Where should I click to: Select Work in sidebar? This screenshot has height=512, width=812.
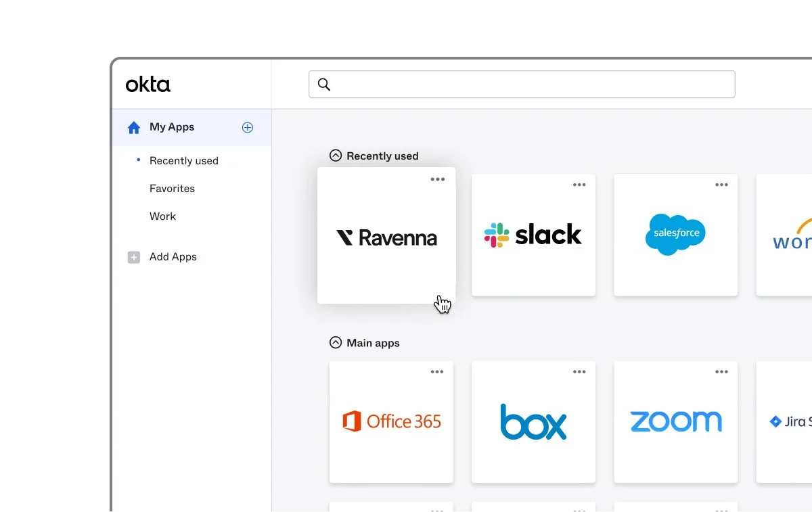click(x=162, y=216)
